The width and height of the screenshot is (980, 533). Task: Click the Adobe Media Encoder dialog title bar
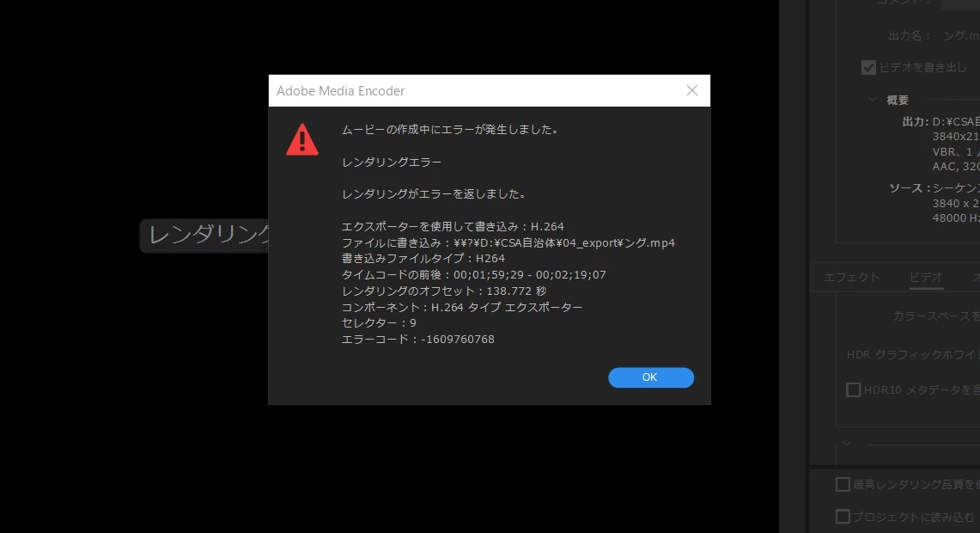(x=475, y=91)
